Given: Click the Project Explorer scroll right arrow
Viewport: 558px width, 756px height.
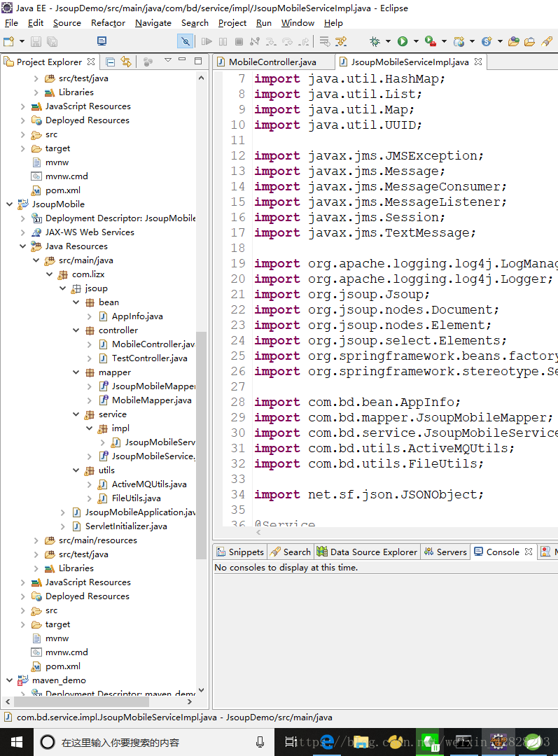Looking at the screenshot, I should [x=190, y=701].
